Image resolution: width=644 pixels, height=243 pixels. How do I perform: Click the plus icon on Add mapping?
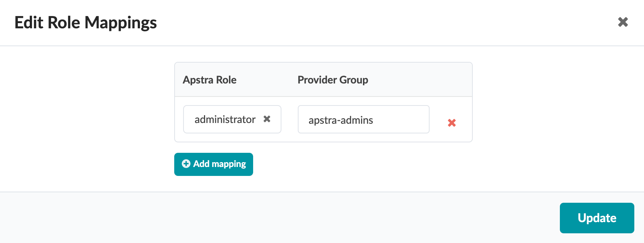186,164
